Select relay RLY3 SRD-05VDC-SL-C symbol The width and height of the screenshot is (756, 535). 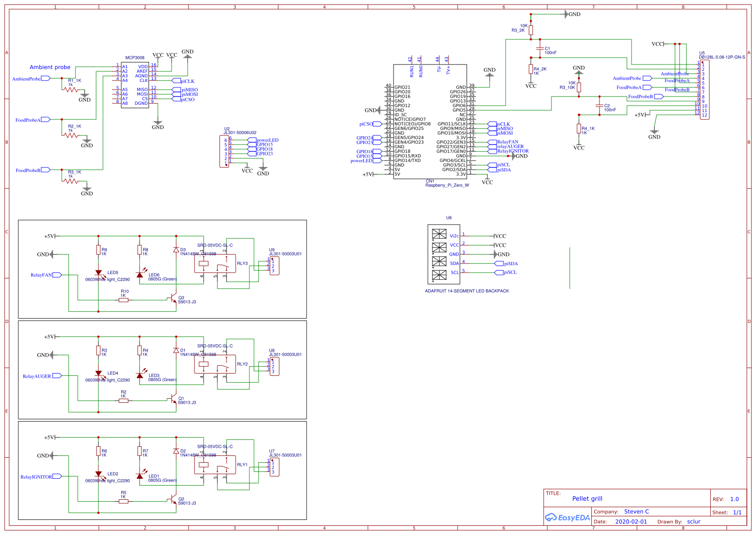215,263
